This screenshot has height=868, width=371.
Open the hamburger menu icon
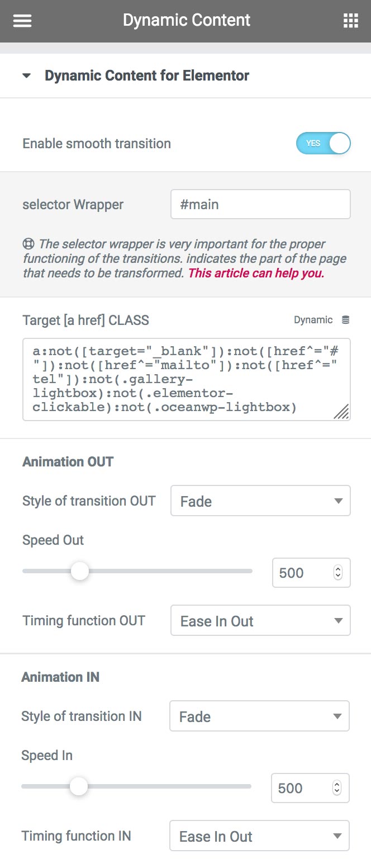tap(22, 21)
